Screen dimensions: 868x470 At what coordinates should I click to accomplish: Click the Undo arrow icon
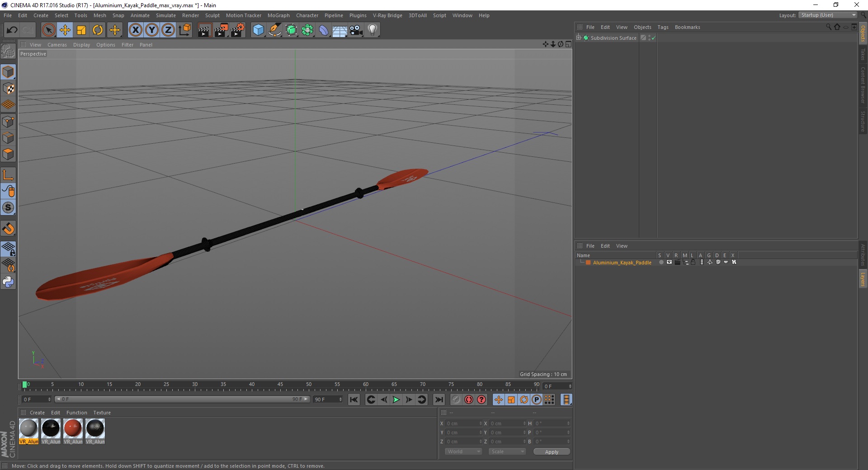[12, 30]
